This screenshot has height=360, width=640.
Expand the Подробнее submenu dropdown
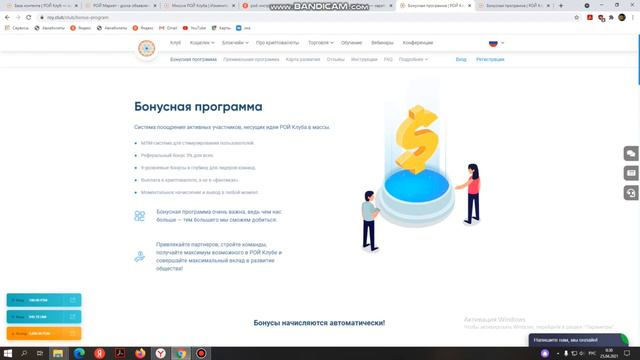pyautogui.click(x=413, y=60)
